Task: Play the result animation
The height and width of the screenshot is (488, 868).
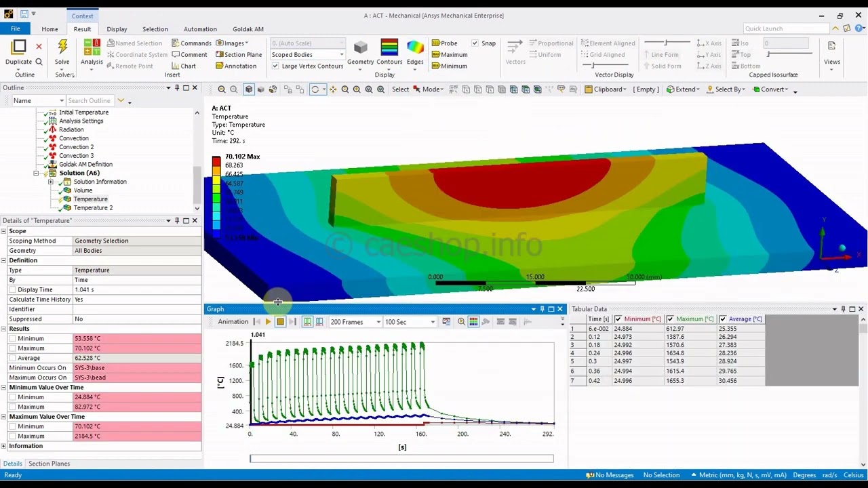Action: [x=268, y=322]
